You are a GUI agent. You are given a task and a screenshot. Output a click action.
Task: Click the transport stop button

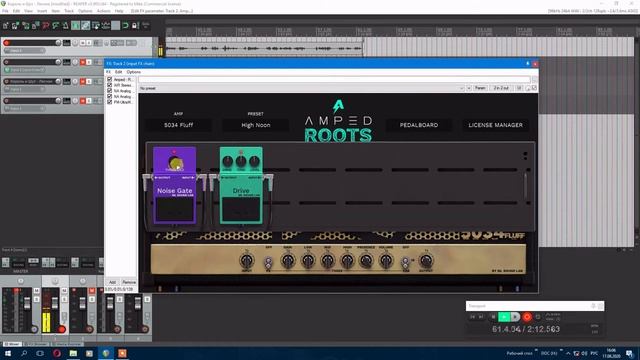click(493, 317)
